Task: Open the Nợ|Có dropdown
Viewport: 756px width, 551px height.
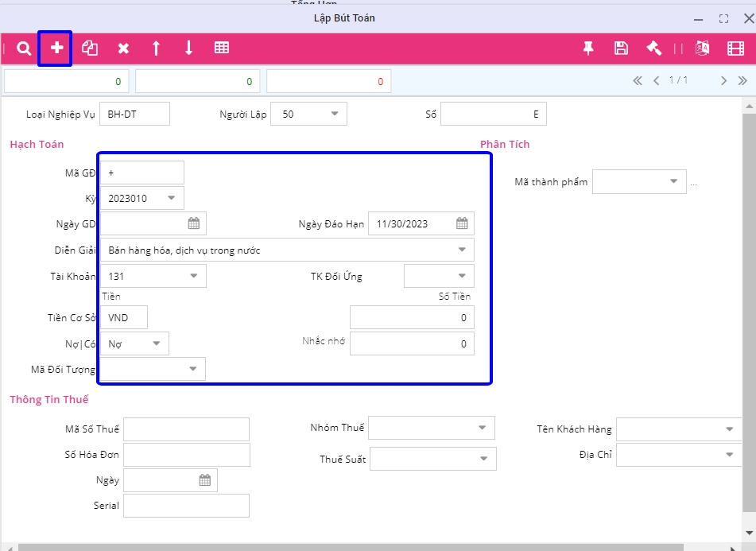Action: tap(157, 343)
